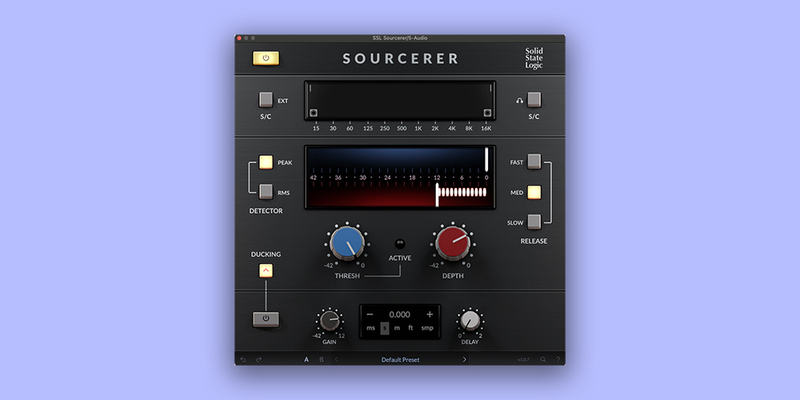Click the low-cut handle in the filter display
This screenshot has width=800, height=400.
[x=313, y=113]
